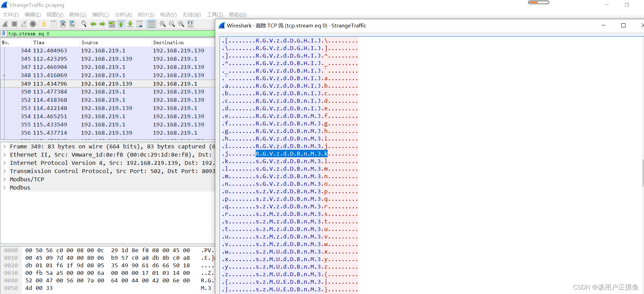The height and width of the screenshot is (294, 644).
Task: Minimize the 追踪 TCP 流 dialog window
Action: [x=604, y=25]
